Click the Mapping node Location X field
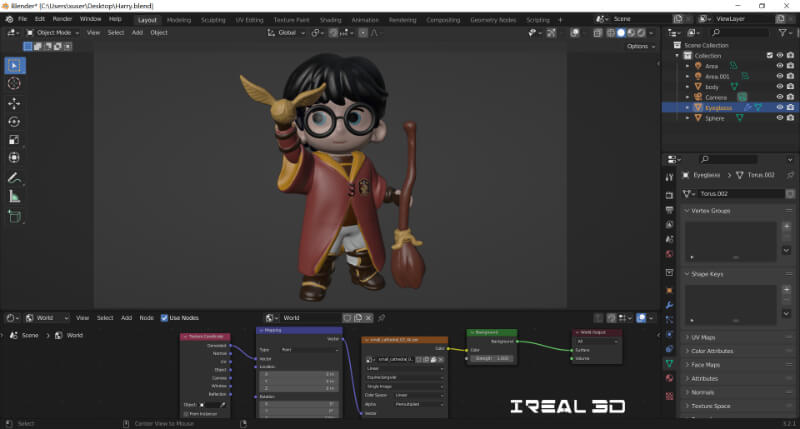This screenshot has height=429, width=800. coord(299,374)
